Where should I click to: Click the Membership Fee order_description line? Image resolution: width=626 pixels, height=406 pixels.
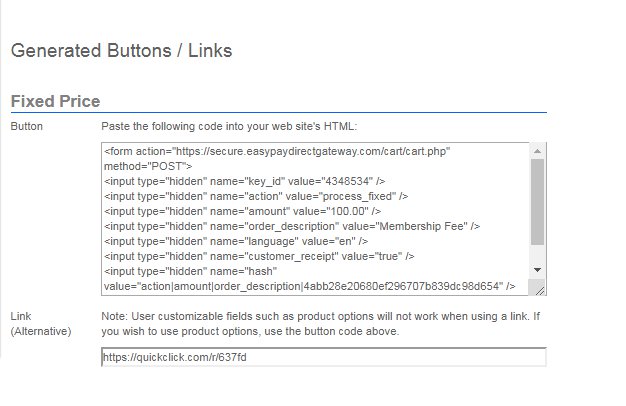[292, 226]
